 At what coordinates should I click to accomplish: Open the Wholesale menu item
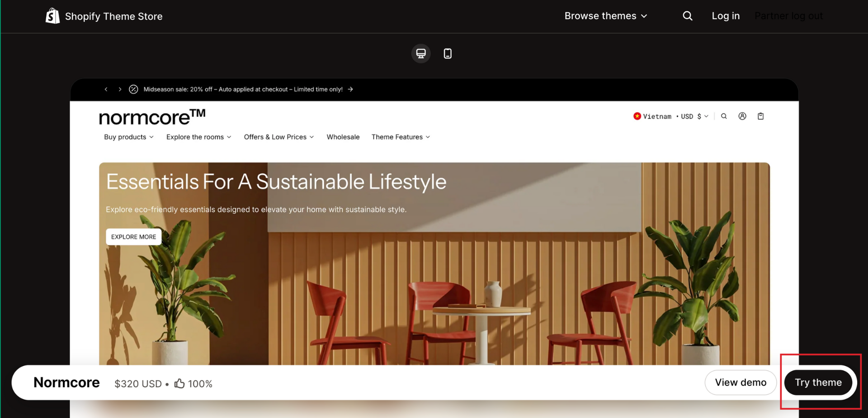tap(343, 137)
